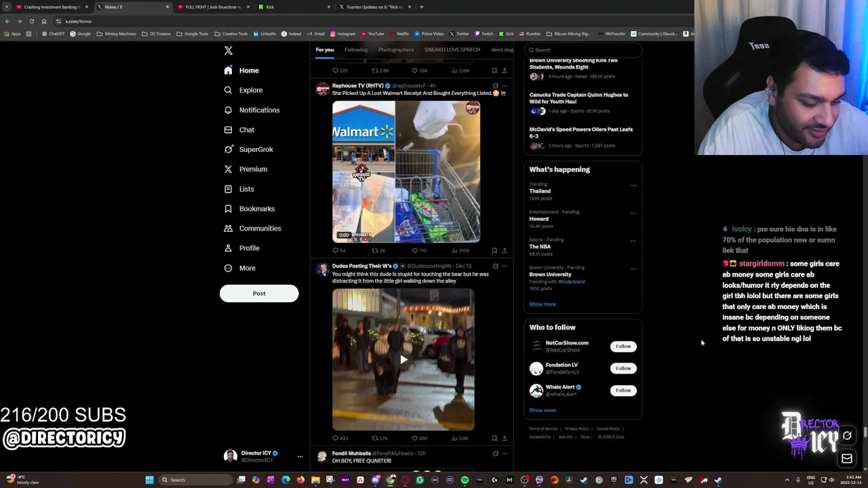868x488 pixels.
Task: Click Grok icon on Raphouse TV post
Action: pyautogui.click(x=495, y=86)
